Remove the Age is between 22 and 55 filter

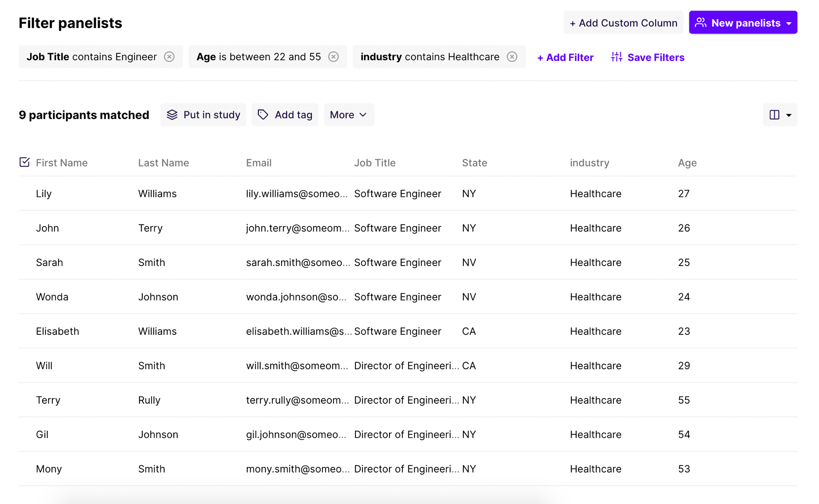(334, 56)
